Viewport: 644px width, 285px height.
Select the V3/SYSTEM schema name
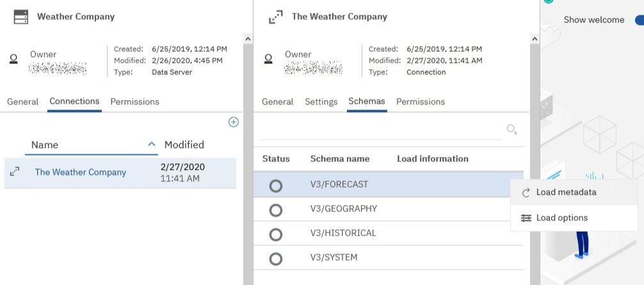tap(334, 257)
